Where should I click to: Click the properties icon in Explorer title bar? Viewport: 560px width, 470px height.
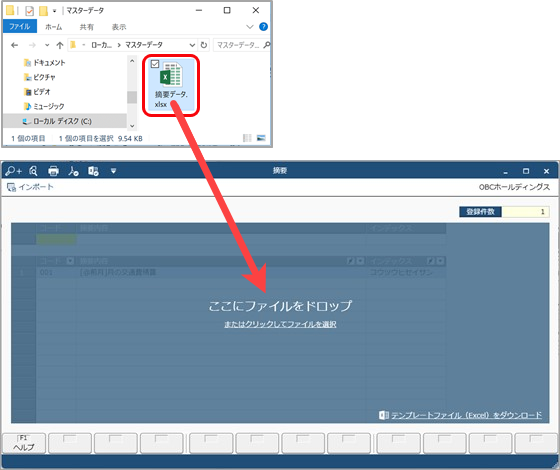click(x=29, y=11)
